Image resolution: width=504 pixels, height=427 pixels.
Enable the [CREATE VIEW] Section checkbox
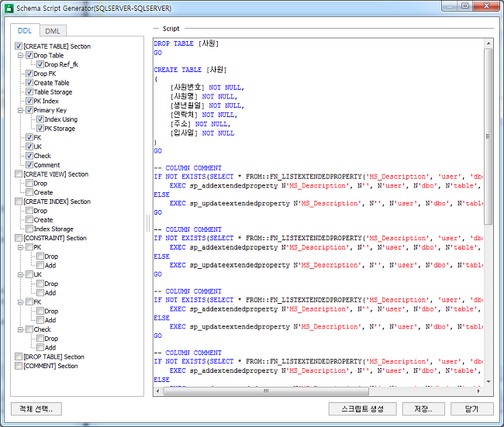19,174
